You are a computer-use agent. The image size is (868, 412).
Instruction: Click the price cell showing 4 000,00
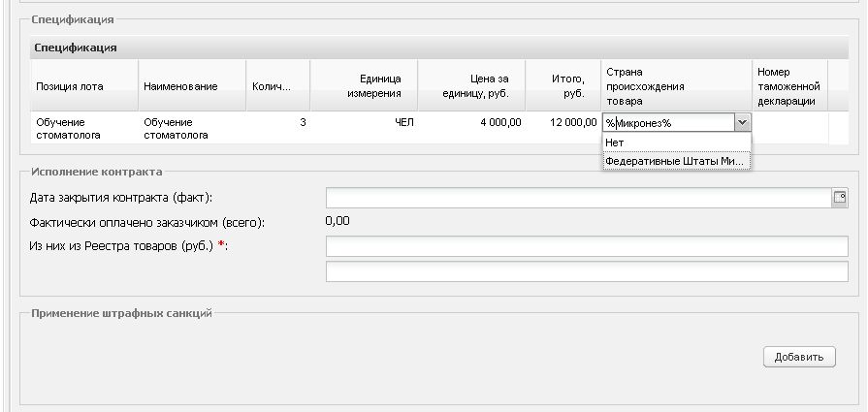(x=471, y=128)
